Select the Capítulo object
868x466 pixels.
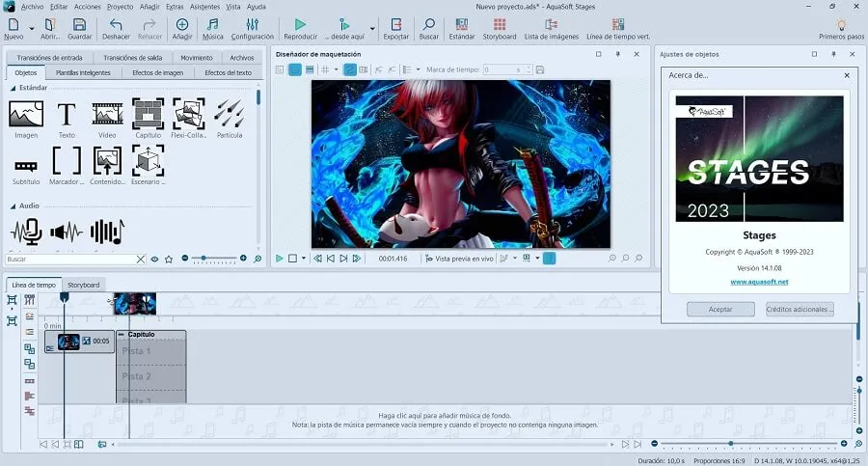pyautogui.click(x=148, y=119)
